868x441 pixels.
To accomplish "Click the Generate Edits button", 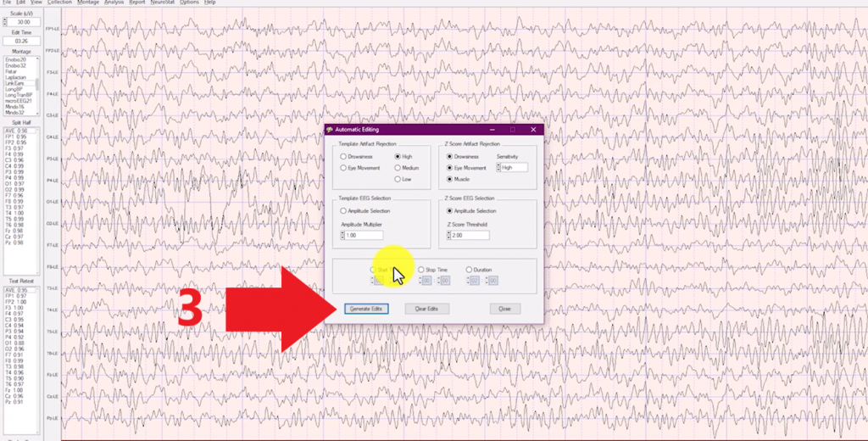I will [x=367, y=309].
